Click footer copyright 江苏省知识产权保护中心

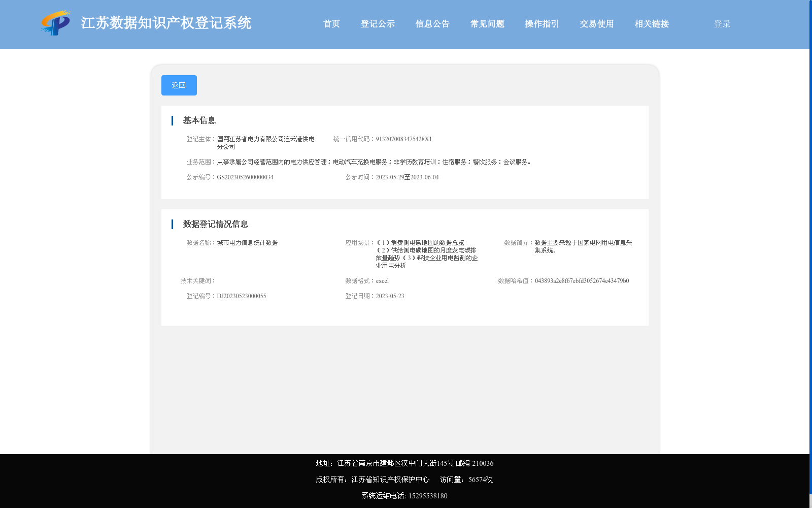(390, 480)
